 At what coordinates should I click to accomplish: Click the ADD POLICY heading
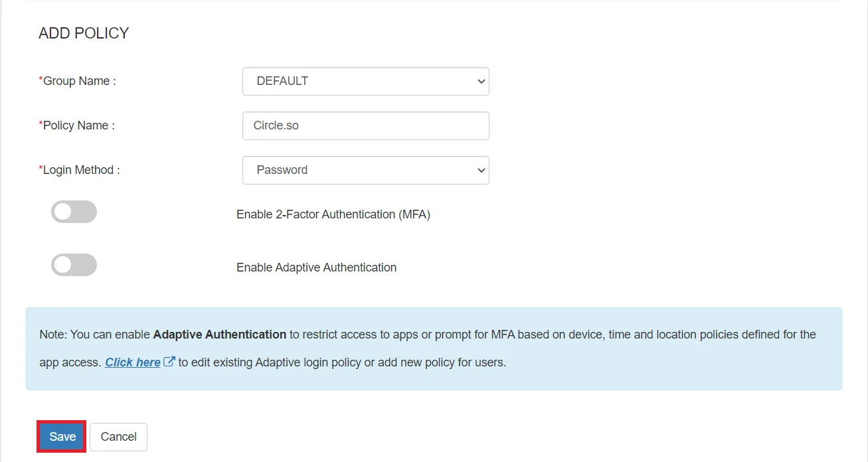[83, 33]
